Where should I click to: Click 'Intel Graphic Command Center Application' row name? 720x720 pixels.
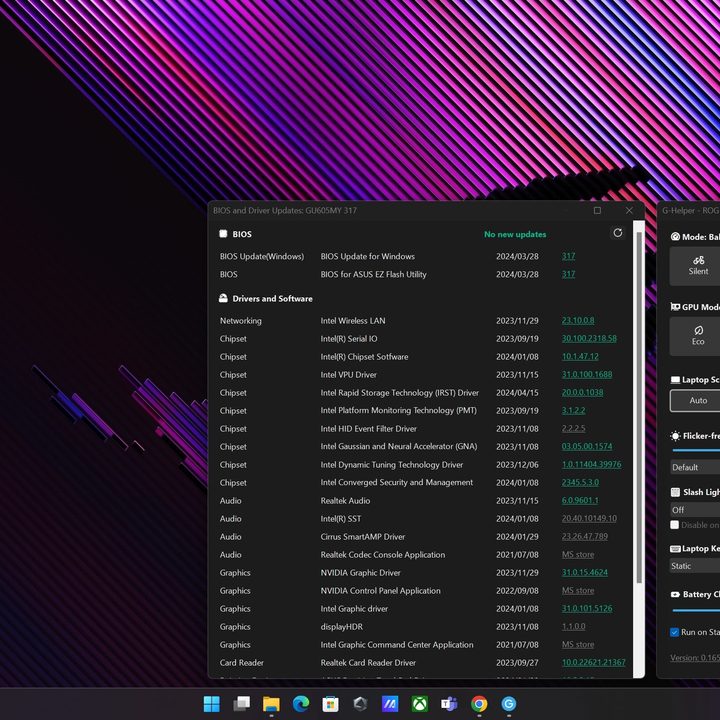[397, 645]
